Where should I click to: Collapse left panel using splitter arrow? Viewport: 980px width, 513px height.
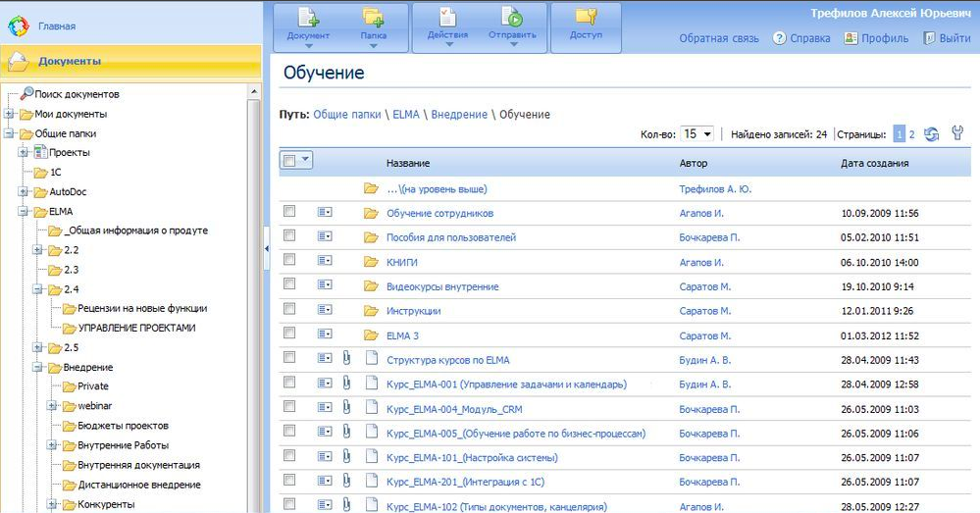point(267,248)
